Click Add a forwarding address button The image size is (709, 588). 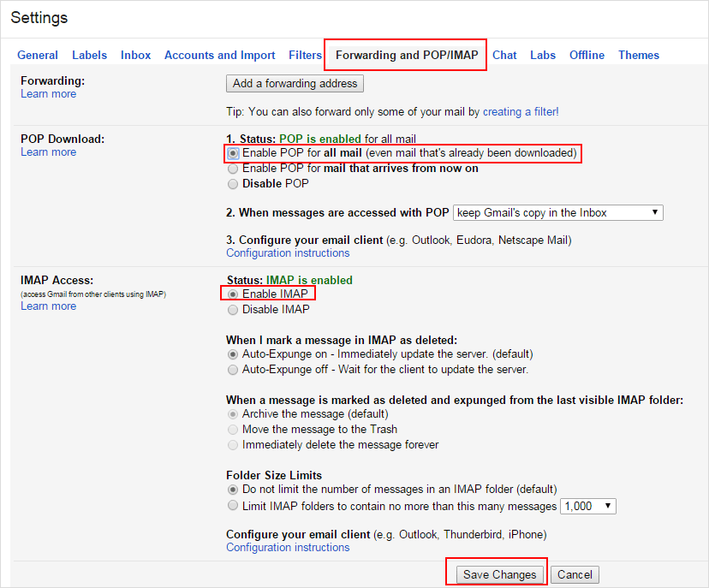295,84
